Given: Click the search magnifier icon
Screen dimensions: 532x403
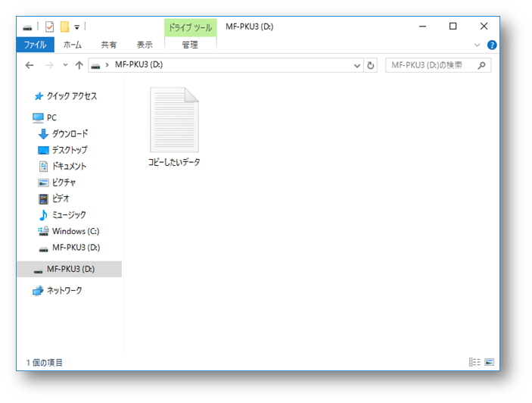Looking at the screenshot, I should click(481, 65).
